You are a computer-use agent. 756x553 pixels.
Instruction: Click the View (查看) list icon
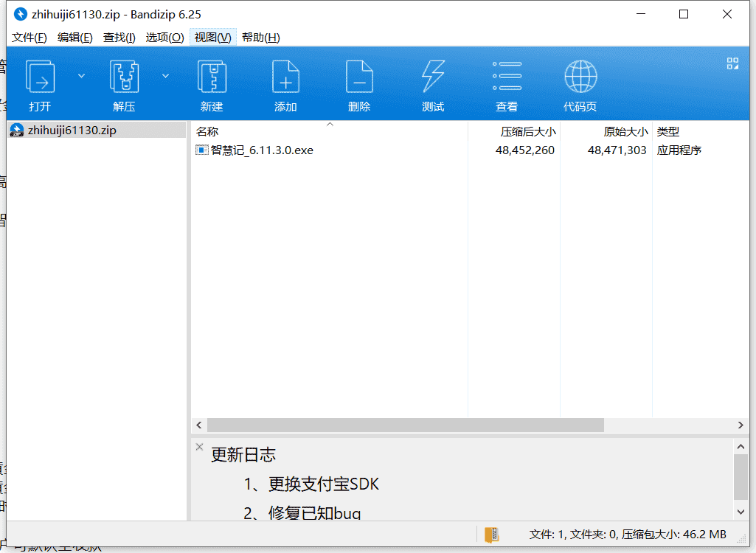(x=507, y=76)
